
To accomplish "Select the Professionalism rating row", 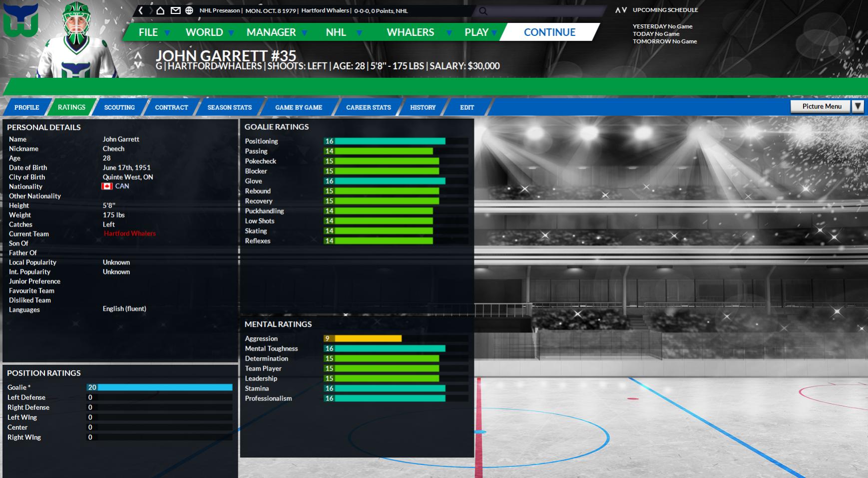I will pyautogui.click(x=356, y=398).
